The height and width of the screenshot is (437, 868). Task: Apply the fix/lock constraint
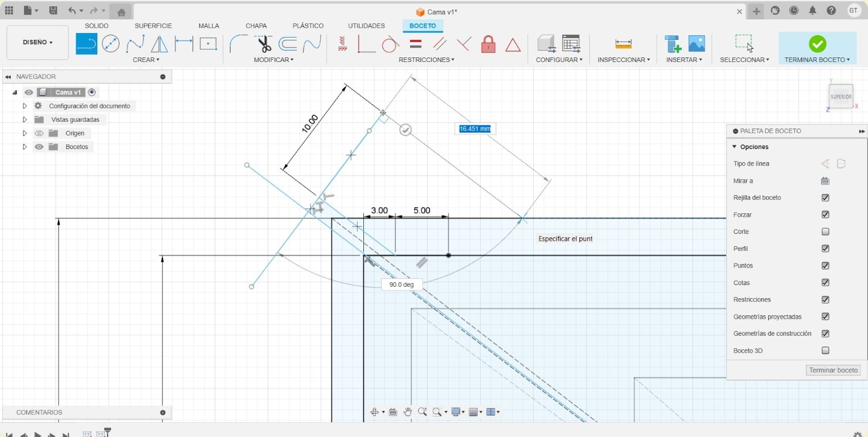pos(488,44)
